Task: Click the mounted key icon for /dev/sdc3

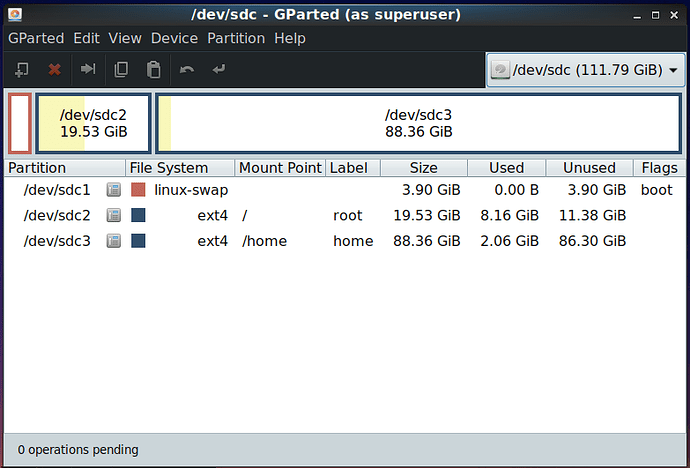Action: coord(114,241)
